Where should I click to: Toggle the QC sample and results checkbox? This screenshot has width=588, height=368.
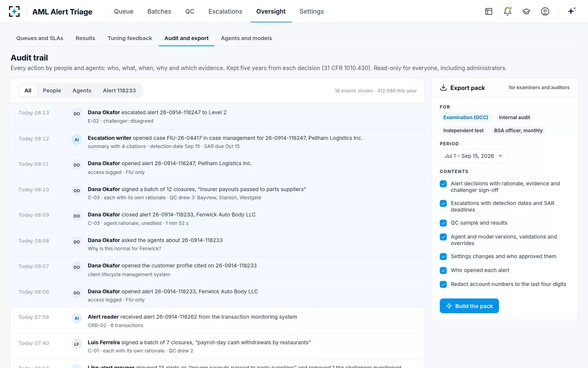click(443, 223)
